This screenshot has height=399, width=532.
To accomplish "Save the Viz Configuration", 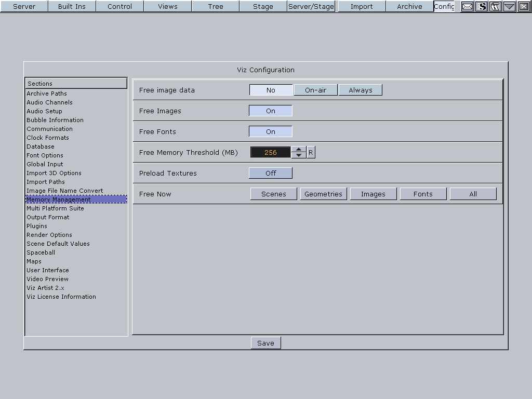I will pos(265,342).
